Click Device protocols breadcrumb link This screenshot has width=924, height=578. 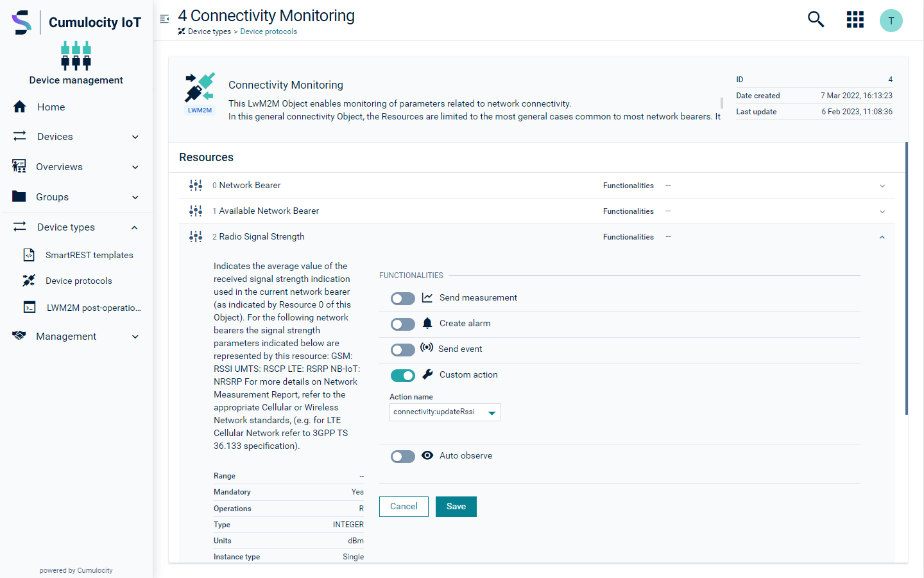point(268,31)
